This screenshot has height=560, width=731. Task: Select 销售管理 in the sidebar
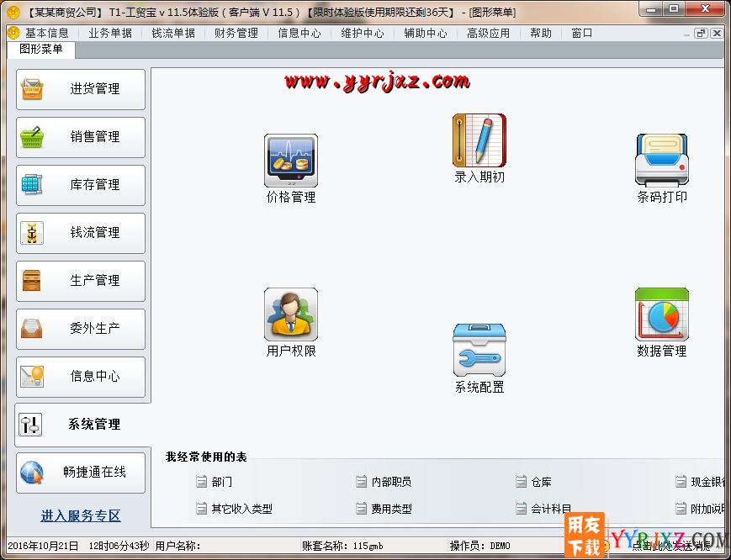(80, 137)
